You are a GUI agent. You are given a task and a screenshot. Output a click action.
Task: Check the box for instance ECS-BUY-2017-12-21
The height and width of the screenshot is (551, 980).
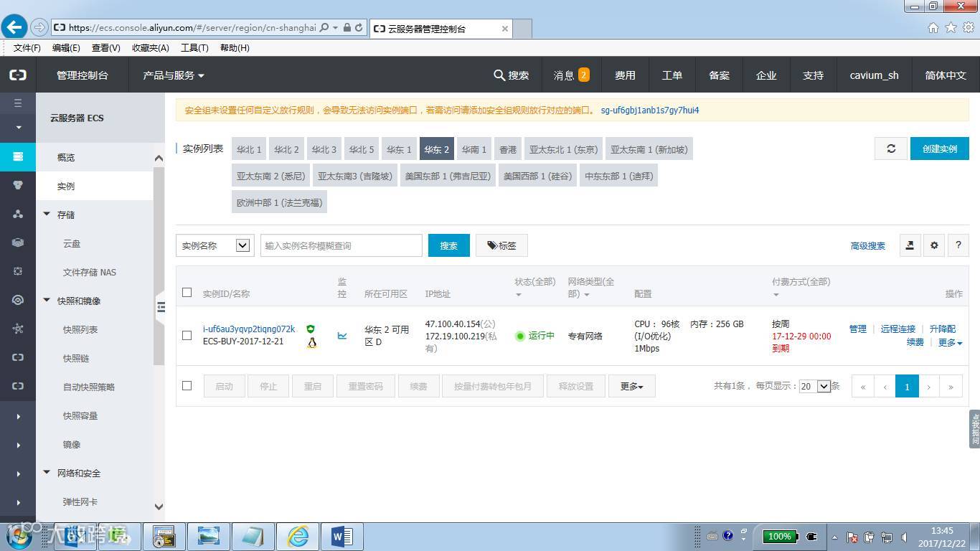tap(187, 335)
